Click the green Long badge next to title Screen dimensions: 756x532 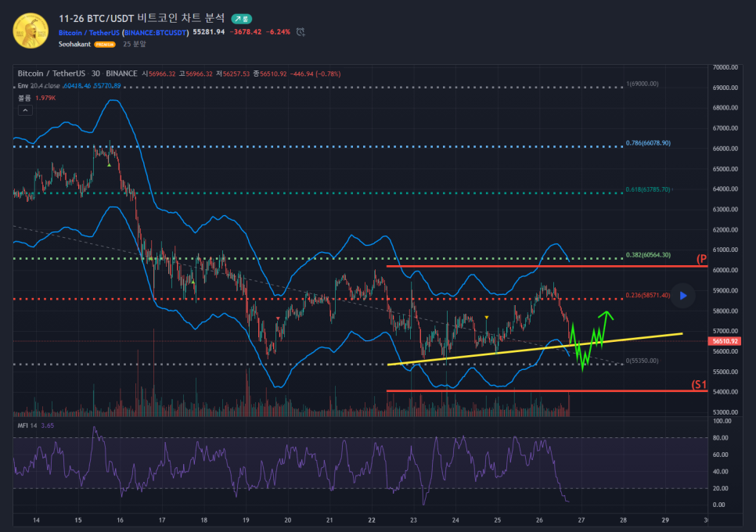[x=241, y=18]
